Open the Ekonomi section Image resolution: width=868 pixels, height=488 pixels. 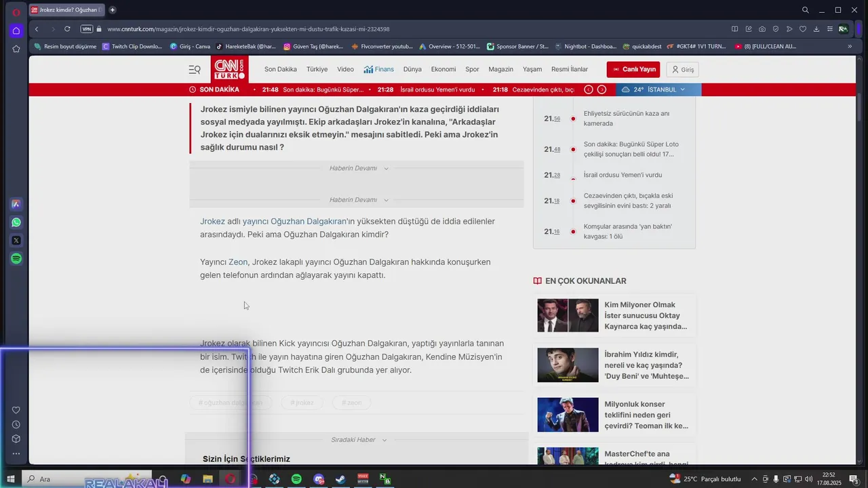443,69
